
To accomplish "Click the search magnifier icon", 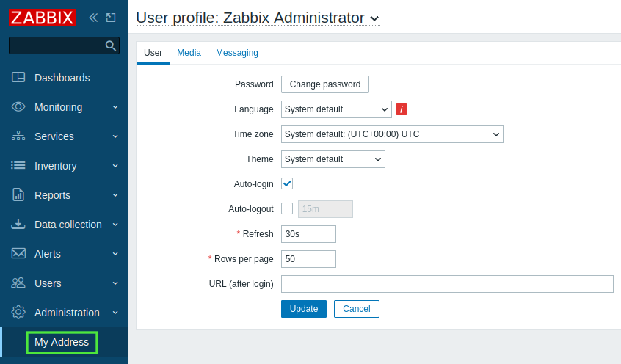I will pyautogui.click(x=111, y=45).
